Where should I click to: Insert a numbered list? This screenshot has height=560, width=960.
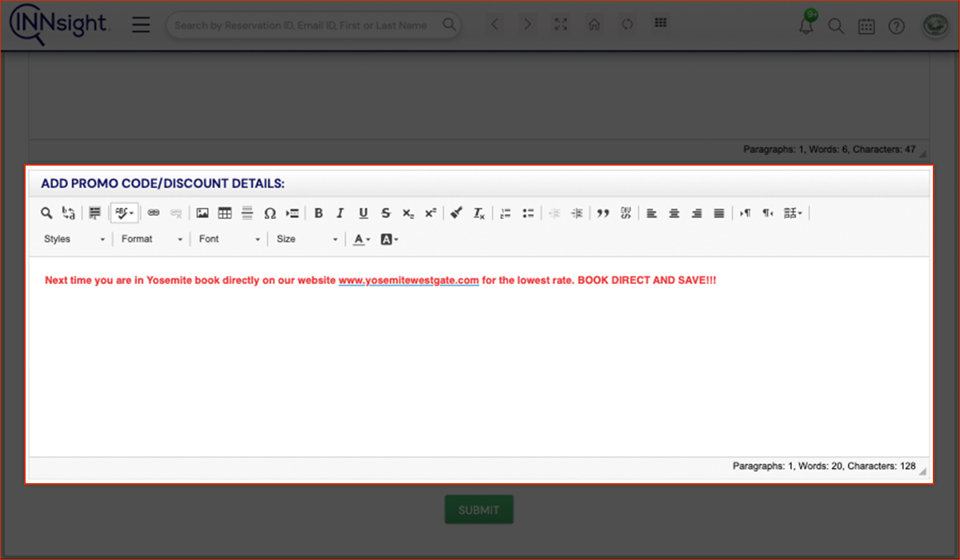pyautogui.click(x=506, y=213)
